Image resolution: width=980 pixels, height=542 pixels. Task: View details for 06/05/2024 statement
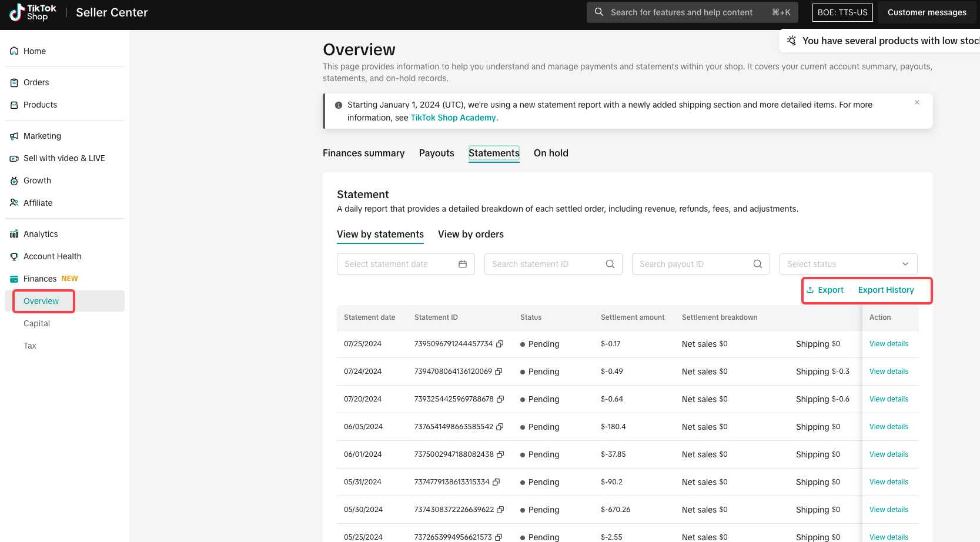888,427
